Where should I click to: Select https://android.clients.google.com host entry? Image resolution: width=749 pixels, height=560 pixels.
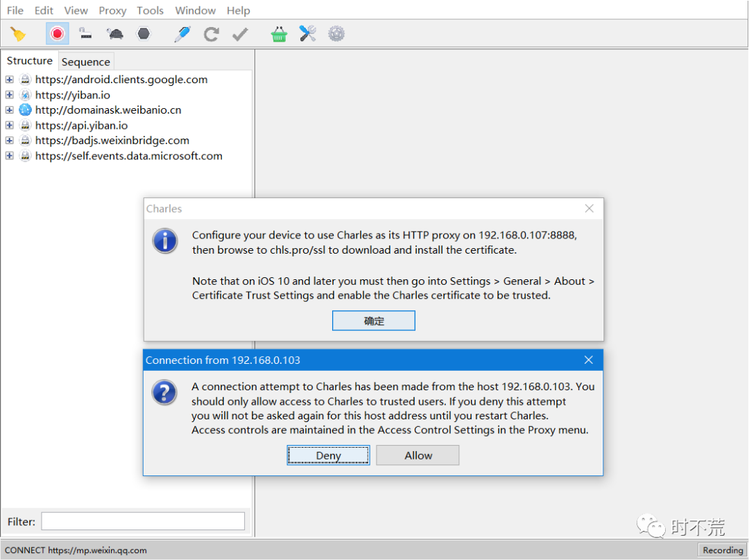point(121,79)
